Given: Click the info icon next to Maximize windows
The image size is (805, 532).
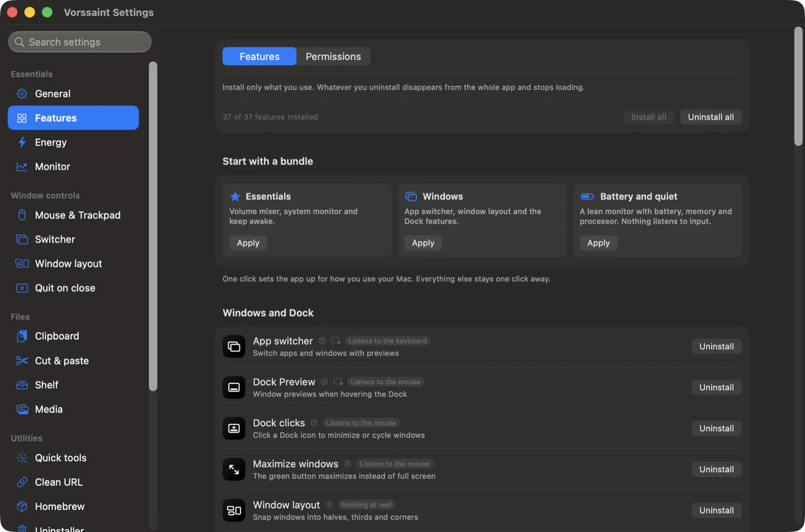Looking at the screenshot, I should point(348,464).
